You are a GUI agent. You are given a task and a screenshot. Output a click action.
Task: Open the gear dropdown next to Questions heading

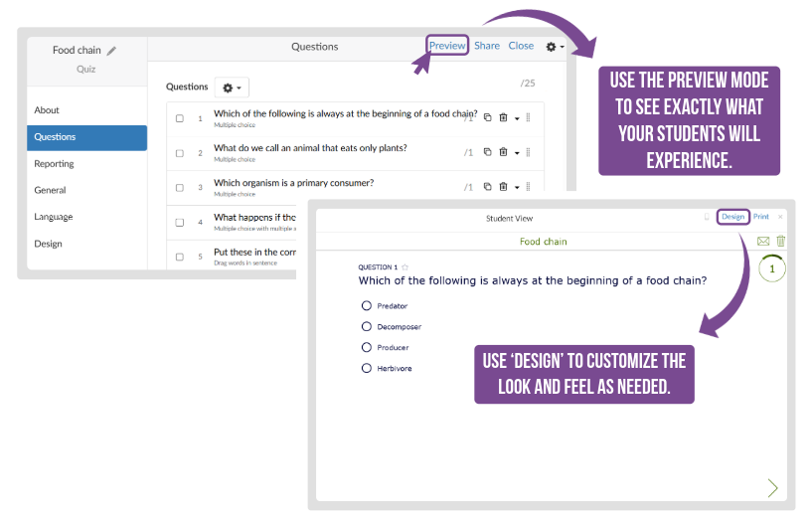231,87
